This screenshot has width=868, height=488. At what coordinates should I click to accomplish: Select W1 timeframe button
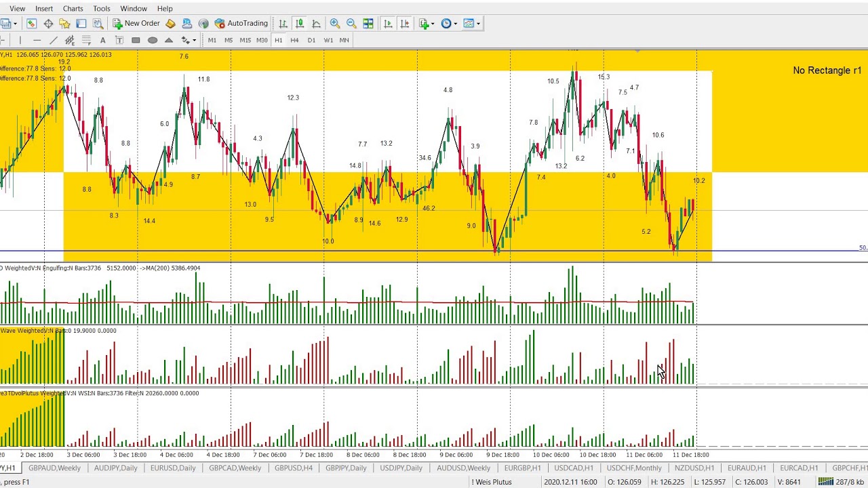coord(328,40)
